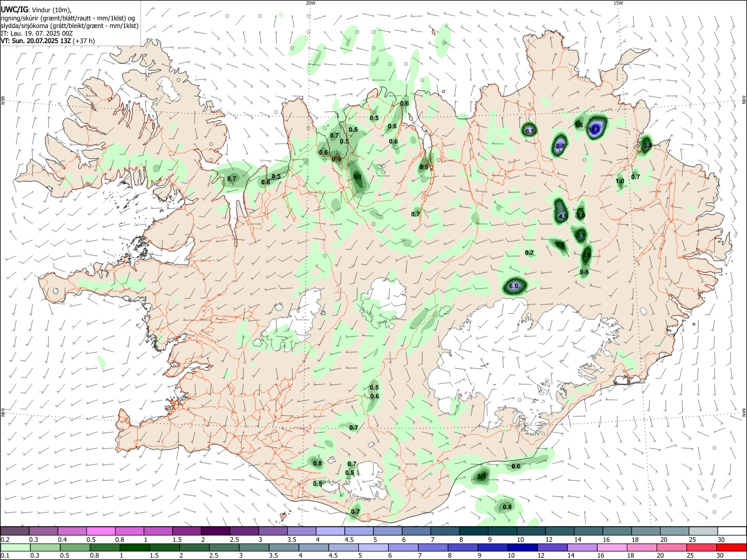Image resolution: width=747 pixels, height=560 pixels.
Task: Select the bright magenta swatch in the top legend row
Action: coord(100,531)
